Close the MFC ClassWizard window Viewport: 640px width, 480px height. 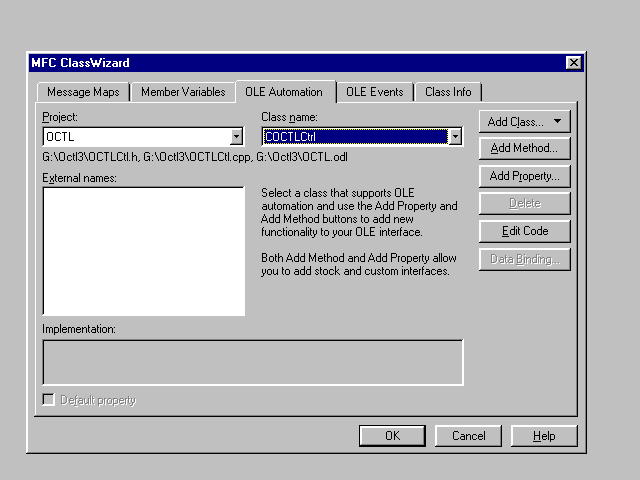(573, 63)
